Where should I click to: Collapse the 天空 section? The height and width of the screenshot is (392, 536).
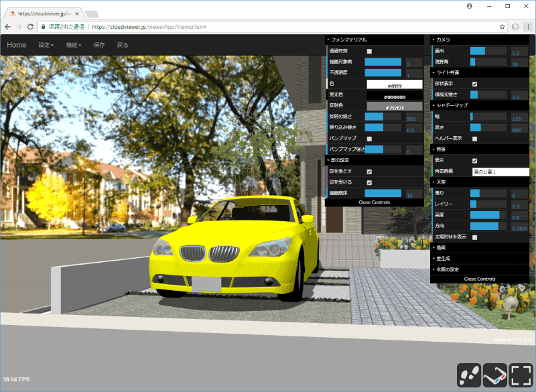480,182
